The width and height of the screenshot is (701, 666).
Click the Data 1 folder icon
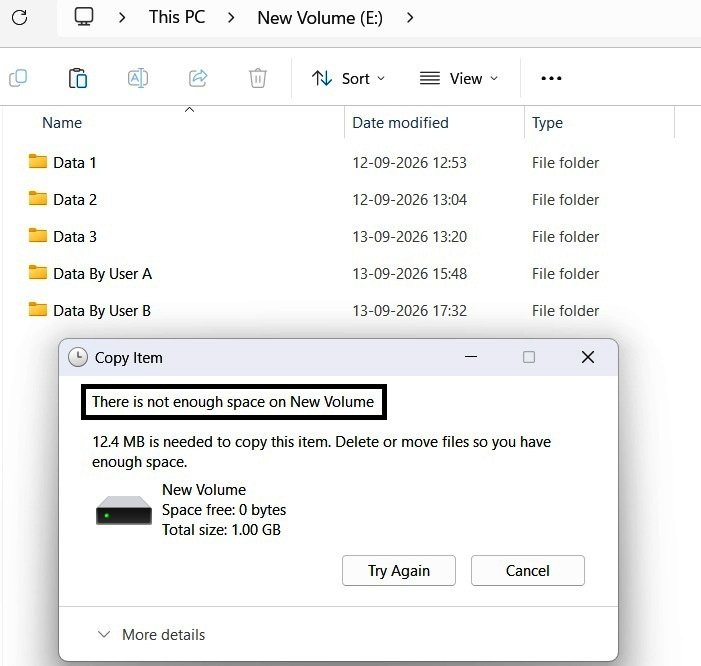(x=38, y=161)
